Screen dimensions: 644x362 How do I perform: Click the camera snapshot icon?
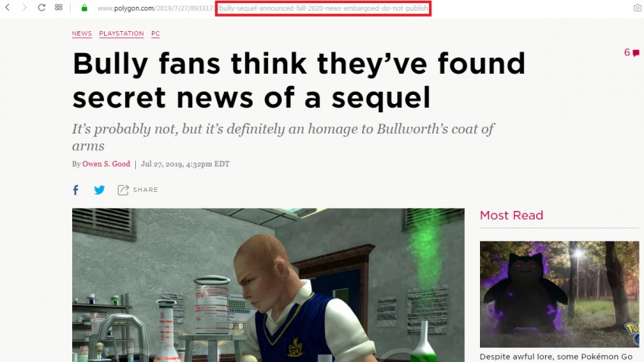tap(638, 8)
